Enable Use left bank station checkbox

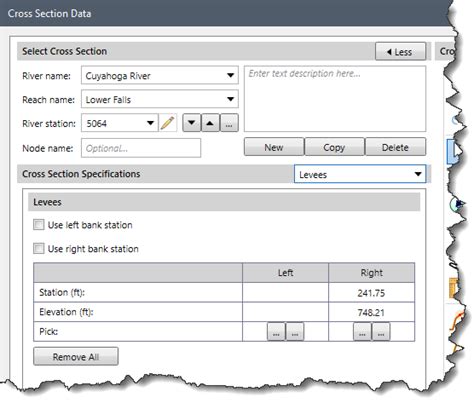tap(39, 225)
